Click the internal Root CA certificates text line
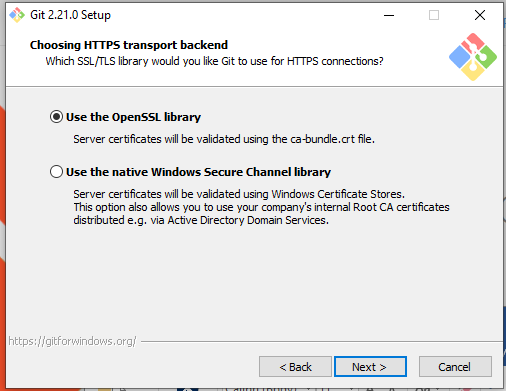 [x=261, y=207]
